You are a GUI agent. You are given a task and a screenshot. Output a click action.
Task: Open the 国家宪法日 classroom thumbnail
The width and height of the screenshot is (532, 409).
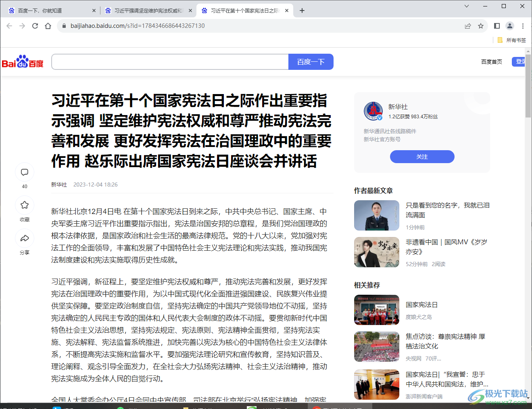[377, 310]
